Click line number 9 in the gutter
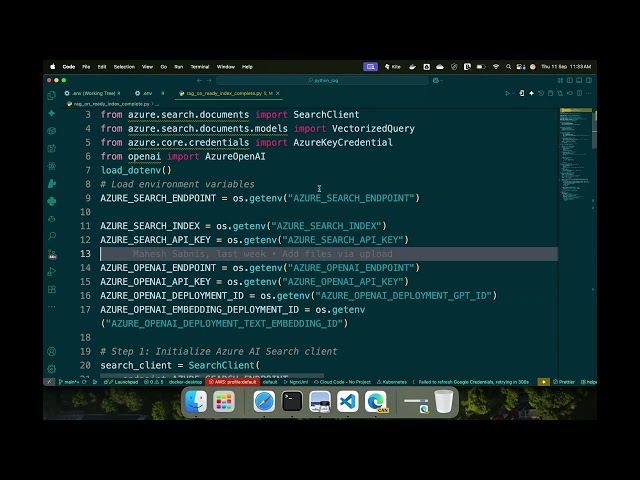Screen dimensions: 640x480 pyautogui.click(x=88, y=198)
